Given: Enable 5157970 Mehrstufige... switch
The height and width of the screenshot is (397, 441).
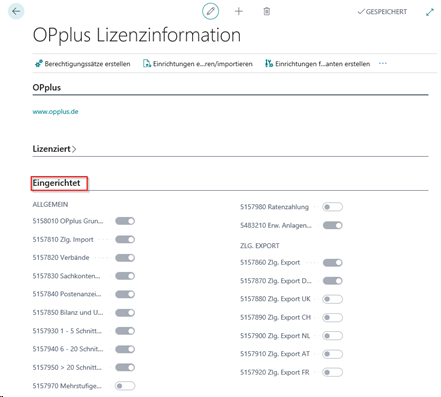Looking at the screenshot, I should pyautogui.click(x=125, y=386).
